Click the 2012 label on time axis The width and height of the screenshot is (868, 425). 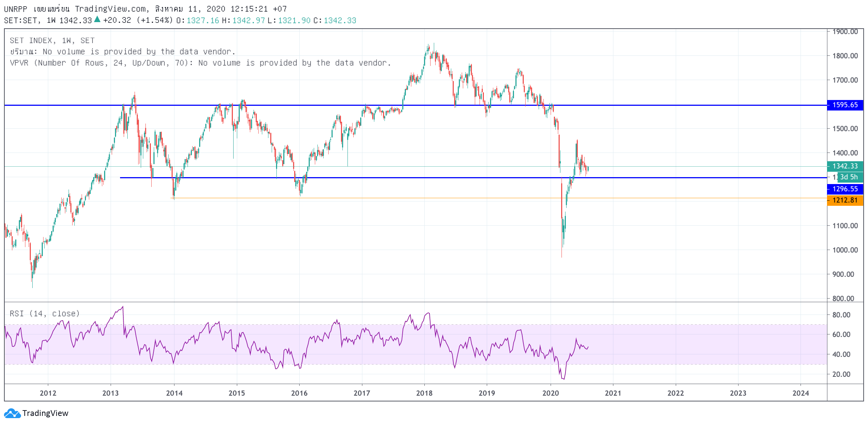pyautogui.click(x=48, y=393)
